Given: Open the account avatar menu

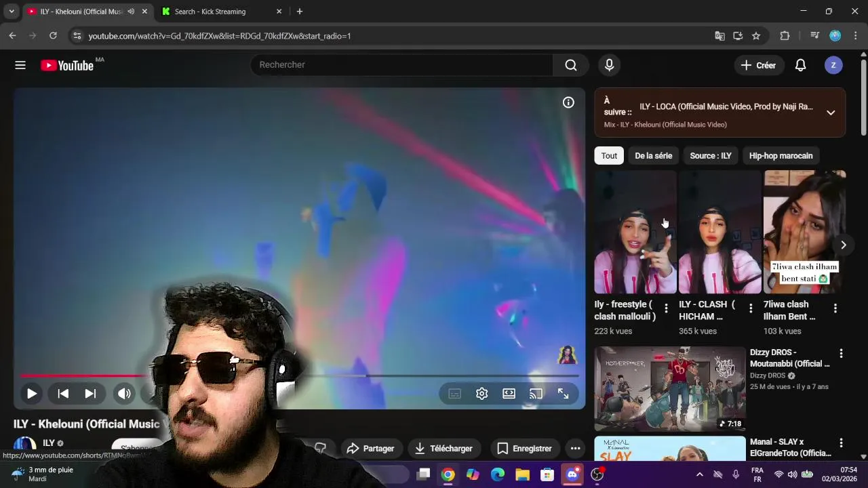Looking at the screenshot, I should pyautogui.click(x=833, y=65).
